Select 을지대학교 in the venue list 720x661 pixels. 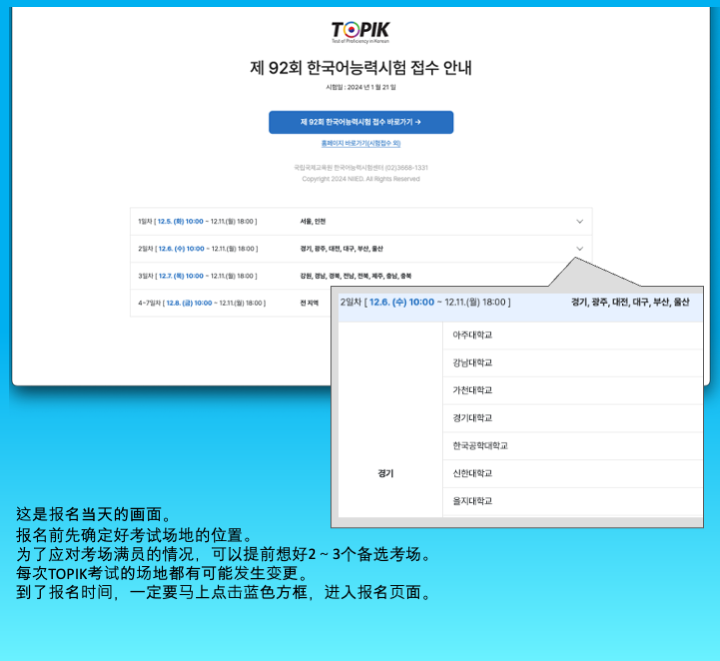(473, 501)
